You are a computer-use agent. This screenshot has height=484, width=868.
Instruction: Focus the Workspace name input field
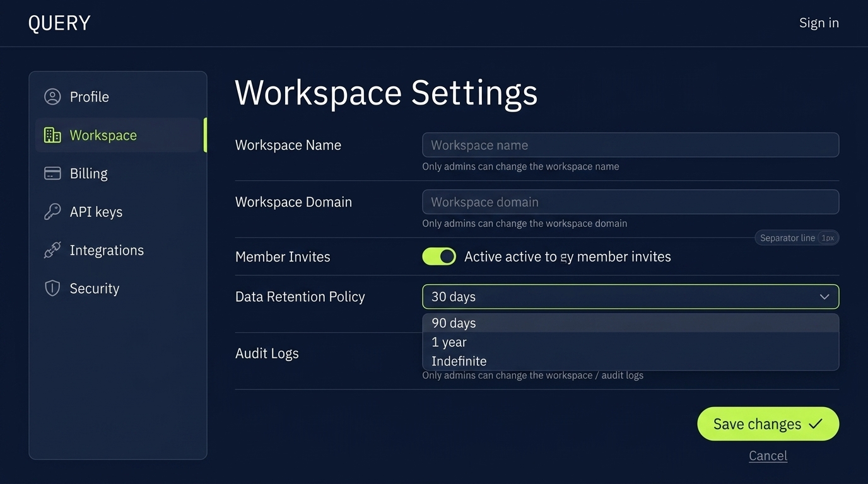pos(630,145)
